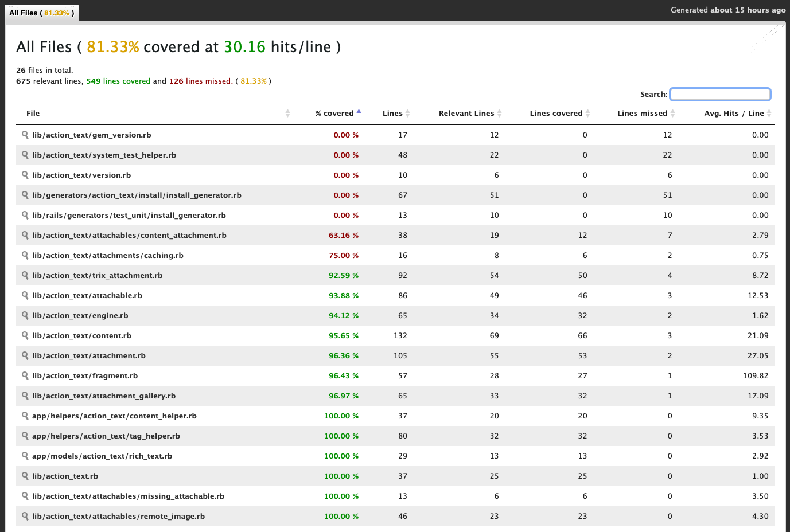
Task: Click magnifier icon beside tag_helper.rb
Action: tap(25, 436)
